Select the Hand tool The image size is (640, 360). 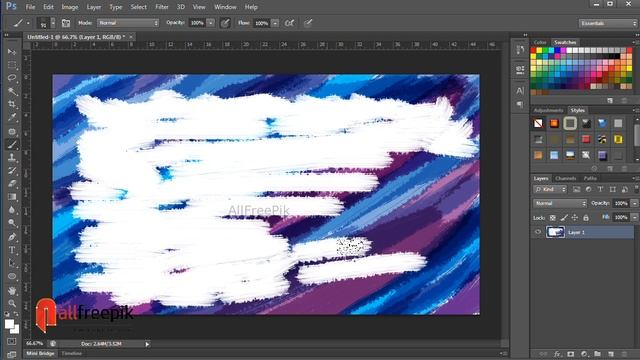point(12,291)
